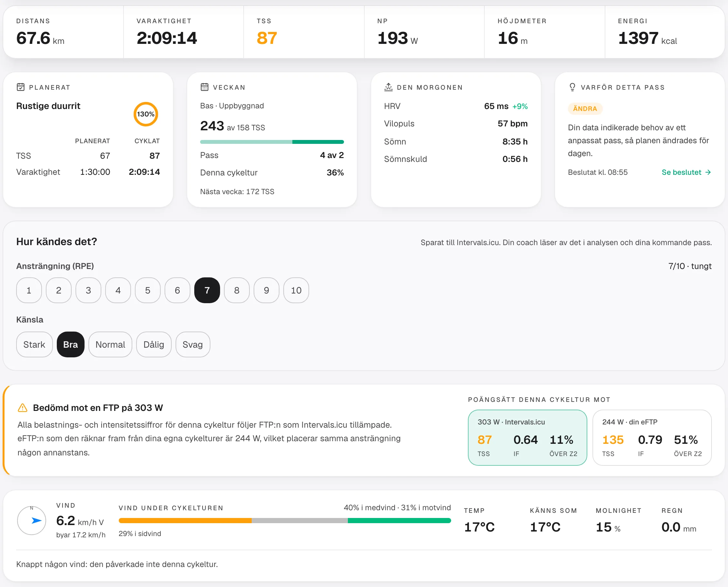Click the Rustige duurrit workout title
728x587 pixels.
(48, 106)
